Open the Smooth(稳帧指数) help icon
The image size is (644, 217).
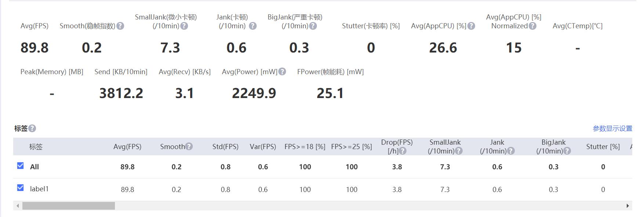coord(121,26)
